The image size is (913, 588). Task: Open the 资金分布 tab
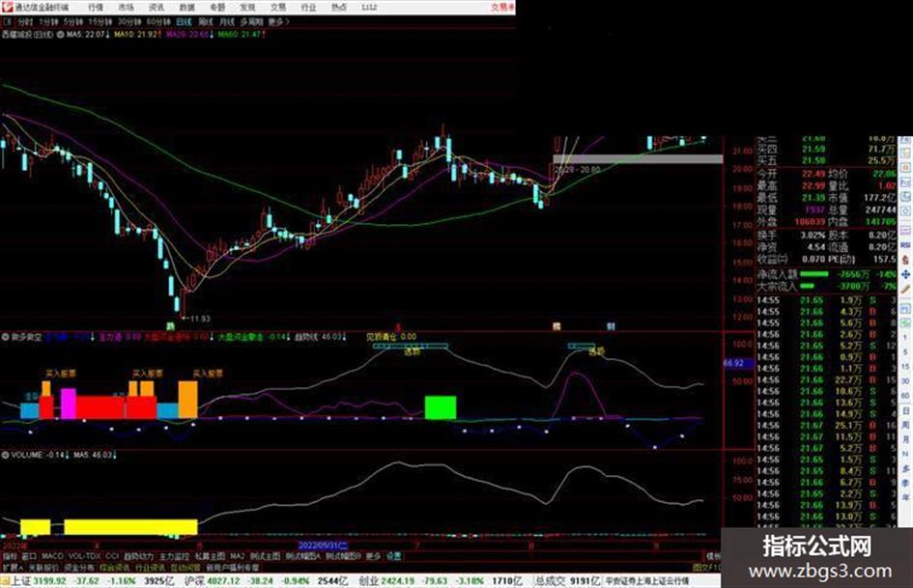tap(79, 567)
